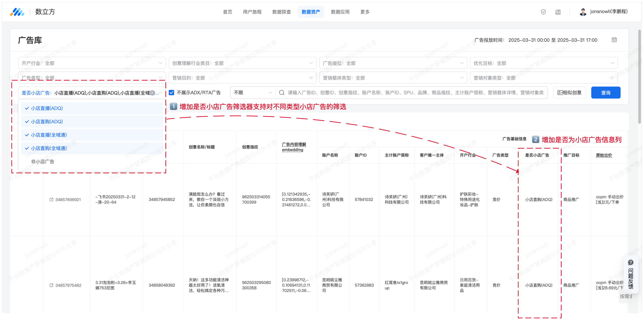Click the shield icon in top bar
Screen dimensions: 644x320
coord(543,12)
